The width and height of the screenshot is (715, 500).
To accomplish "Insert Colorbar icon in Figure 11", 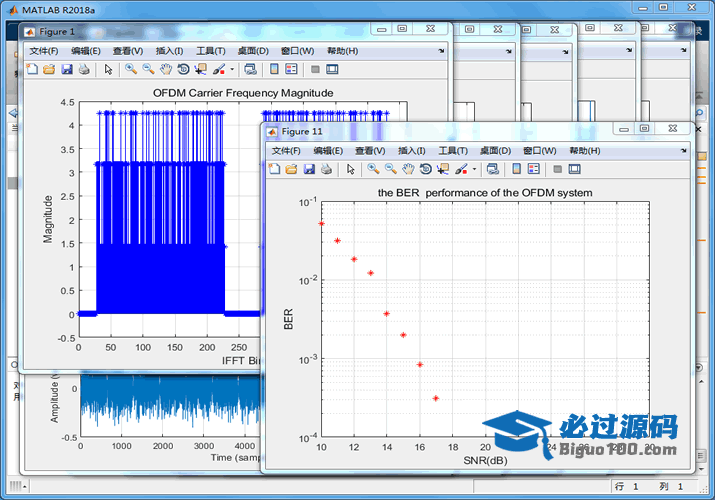I will tap(516, 169).
